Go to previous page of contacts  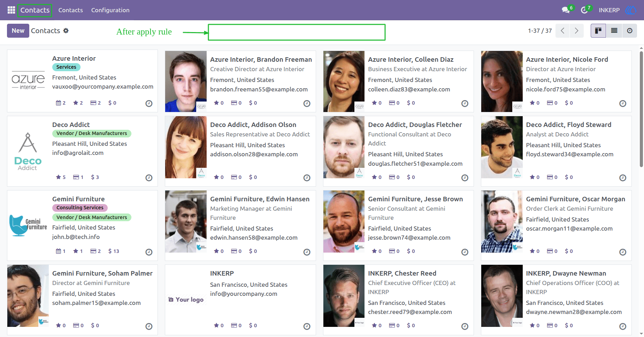pyautogui.click(x=562, y=31)
